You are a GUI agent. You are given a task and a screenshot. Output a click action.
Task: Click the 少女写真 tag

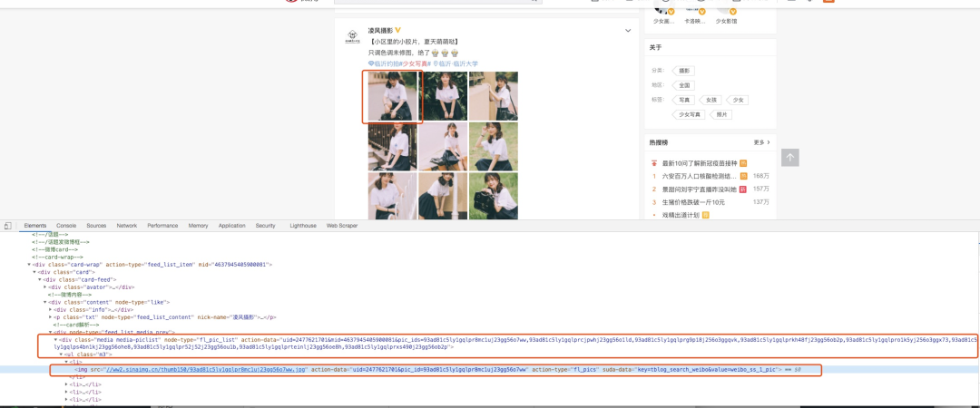click(690, 114)
